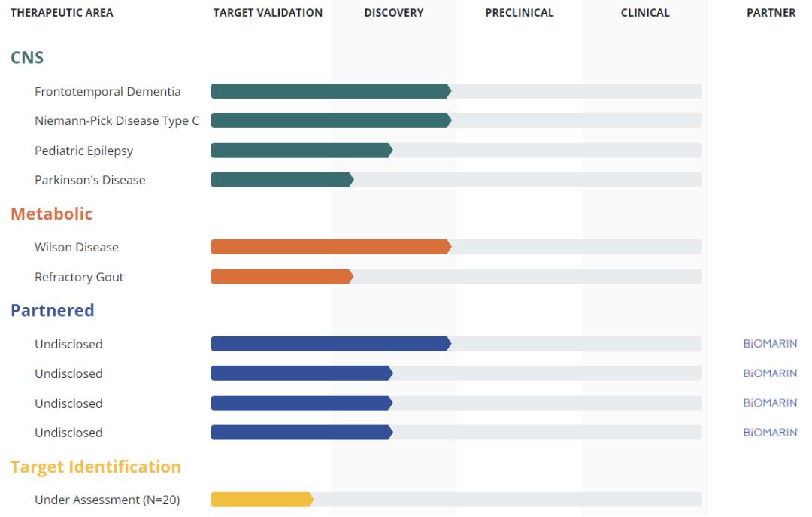Click the Target Identification section heading
The image size is (812, 517).
(95, 467)
